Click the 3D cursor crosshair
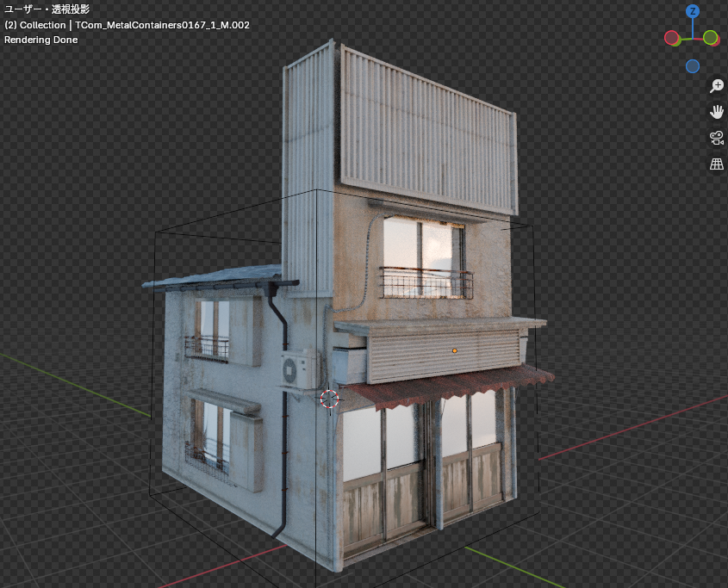Image resolution: width=728 pixels, height=588 pixels. tap(330, 399)
